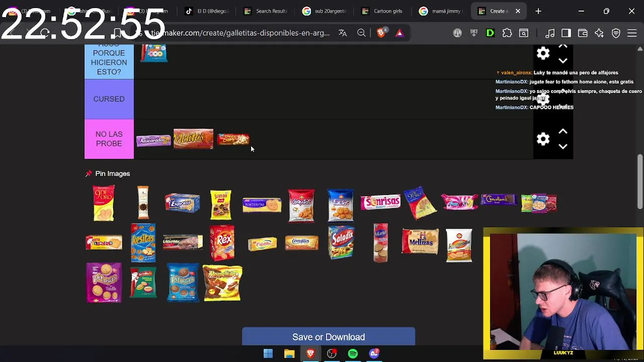Select the Express crackers image
Image resolution: width=644 pixels, height=362 pixels.
coord(183,203)
